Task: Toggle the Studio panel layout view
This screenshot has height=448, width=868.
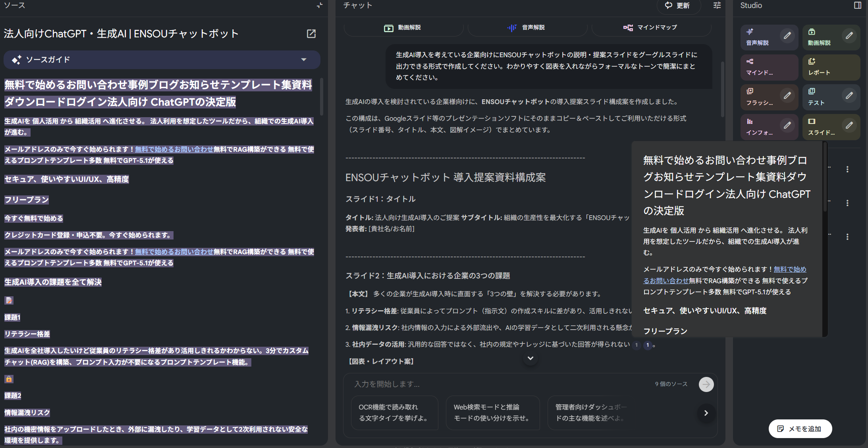Action: [x=858, y=5]
